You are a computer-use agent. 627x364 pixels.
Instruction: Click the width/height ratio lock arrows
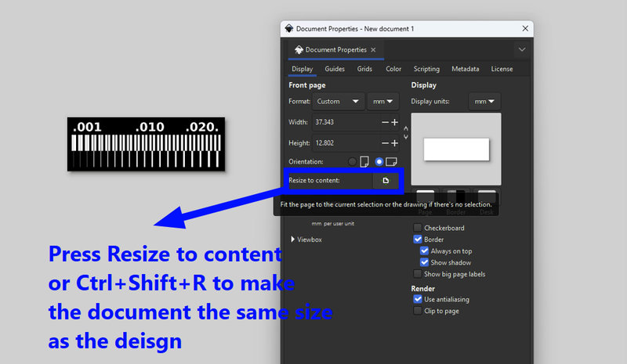tap(405, 132)
